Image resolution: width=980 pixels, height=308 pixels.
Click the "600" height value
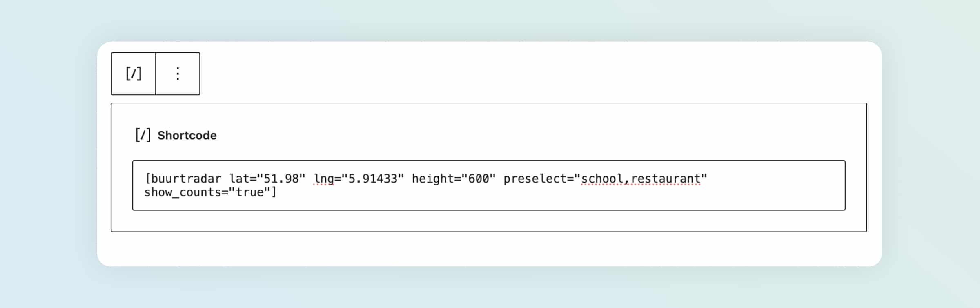[x=478, y=179]
